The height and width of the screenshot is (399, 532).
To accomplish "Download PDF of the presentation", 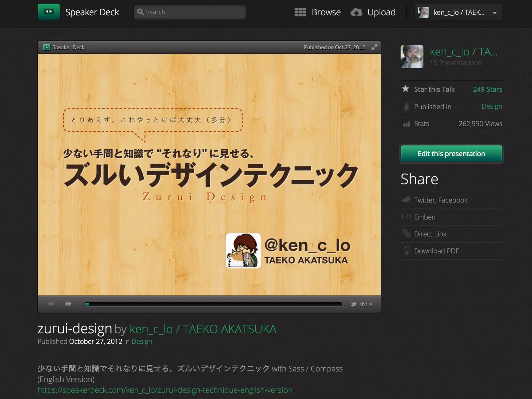I will 436,251.
